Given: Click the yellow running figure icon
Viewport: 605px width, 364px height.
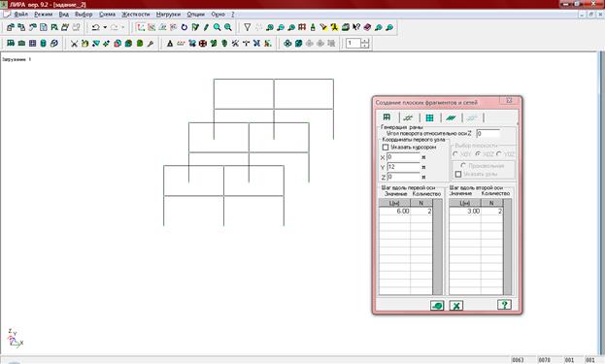Looking at the screenshot, I should click(334, 27).
